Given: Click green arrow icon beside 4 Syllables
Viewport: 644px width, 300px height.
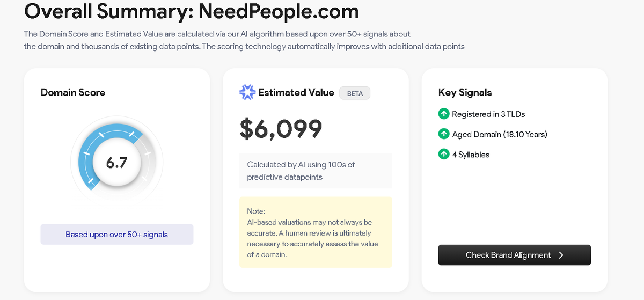Looking at the screenshot, I should pos(444,155).
